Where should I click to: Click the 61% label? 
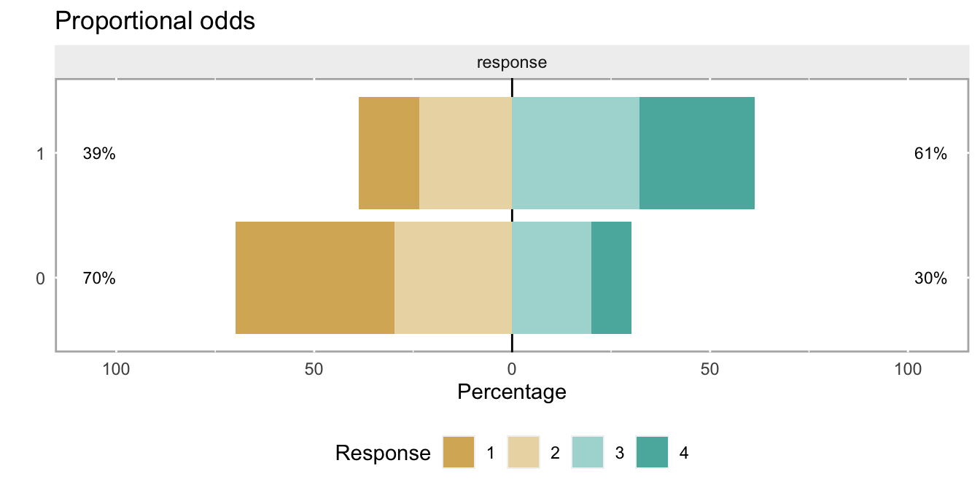tap(930, 154)
